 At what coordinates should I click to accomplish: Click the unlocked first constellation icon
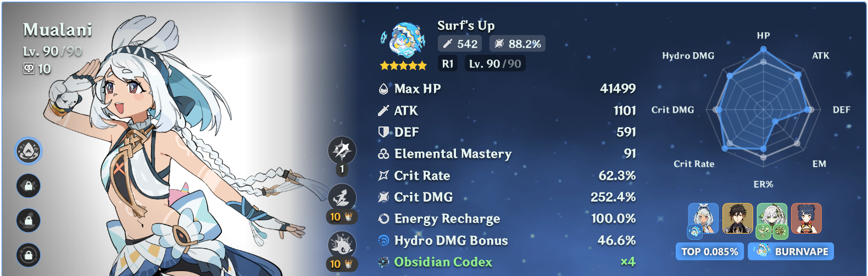tap(29, 151)
